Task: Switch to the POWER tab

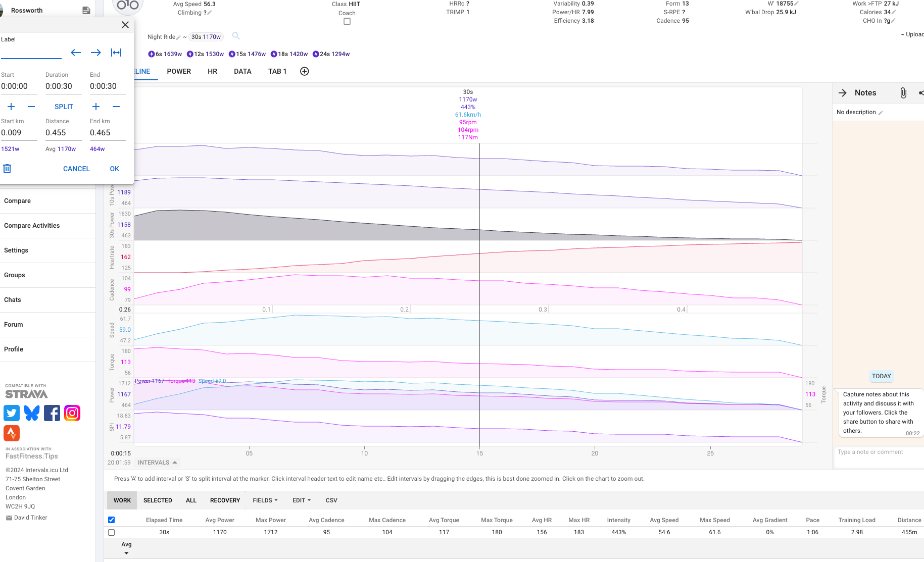Action: [x=179, y=71]
